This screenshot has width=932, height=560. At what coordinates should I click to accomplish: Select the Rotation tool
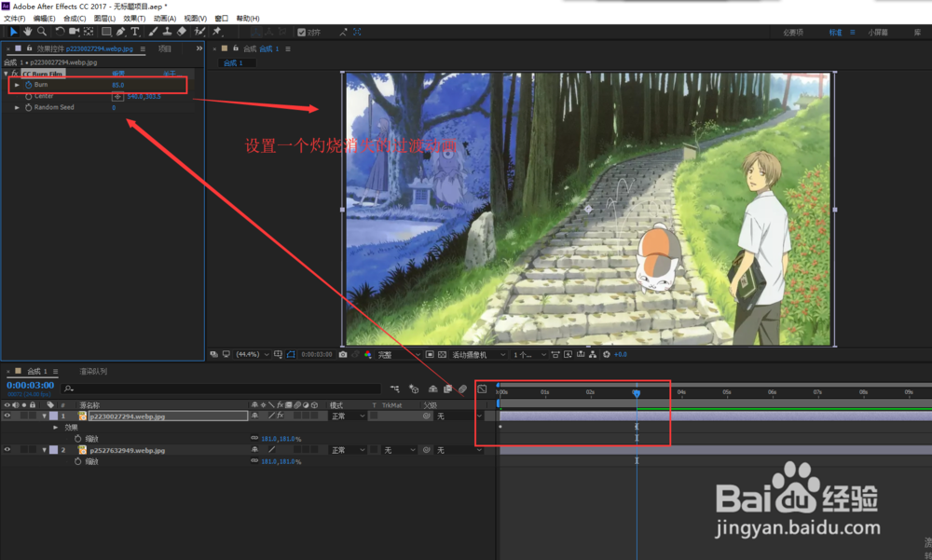[60, 32]
